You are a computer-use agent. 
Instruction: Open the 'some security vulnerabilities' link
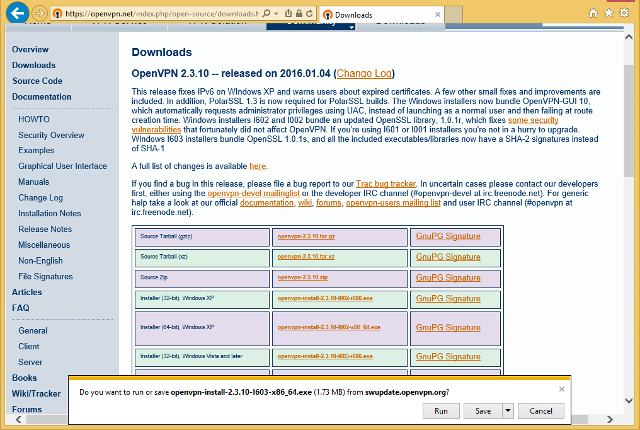click(533, 120)
